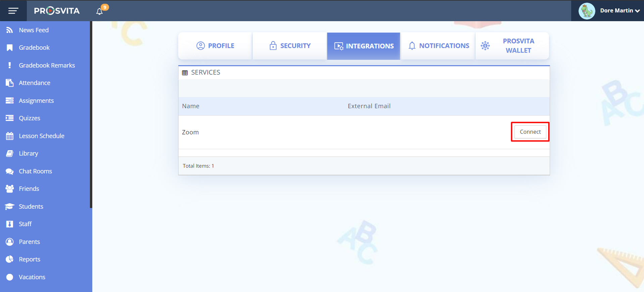View Reports page
The height and width of the screenshot is (292, 644).
coord(30,259)
